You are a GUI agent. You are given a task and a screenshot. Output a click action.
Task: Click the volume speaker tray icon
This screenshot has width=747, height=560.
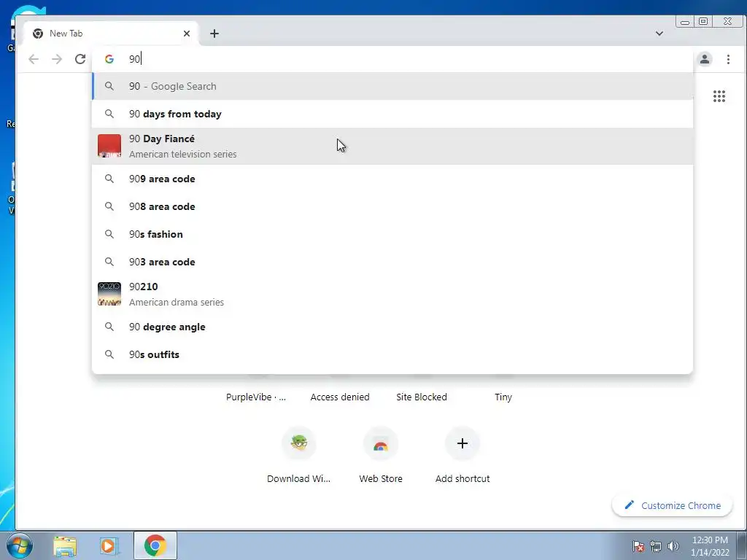click(673, 546)
